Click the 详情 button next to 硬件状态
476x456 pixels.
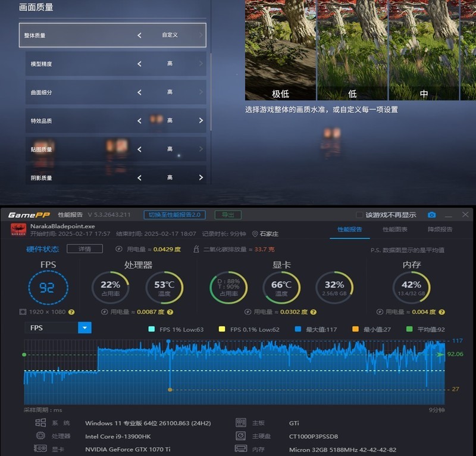click(84, 249)
